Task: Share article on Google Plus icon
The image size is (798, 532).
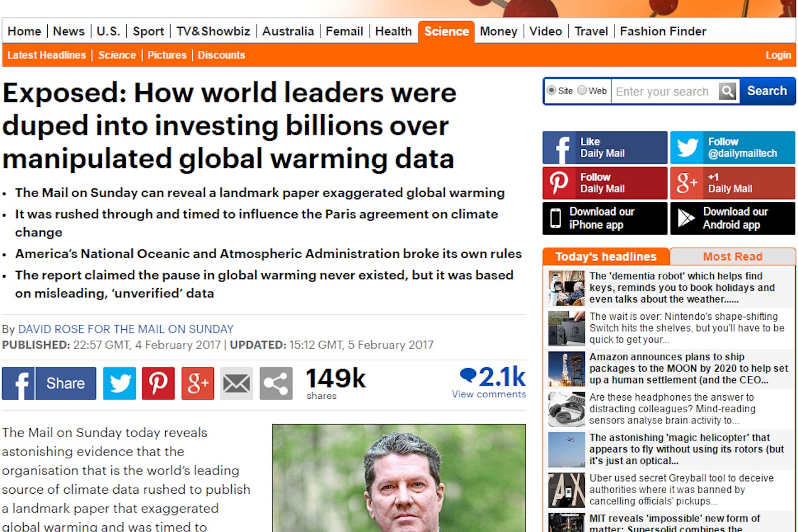Action: click(197, 383)
